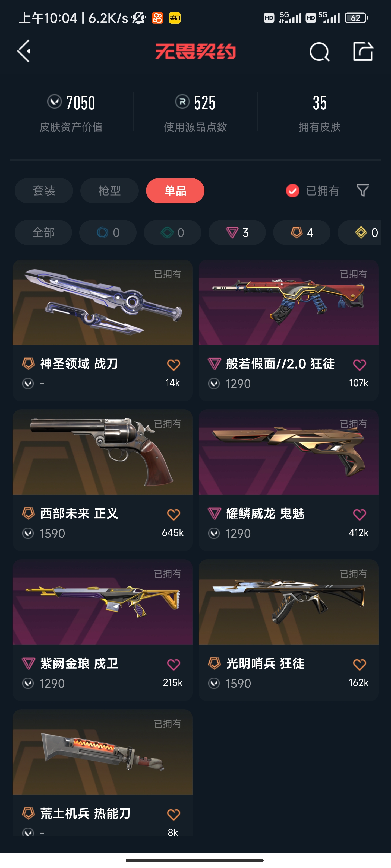Filter by yellow diamond tier showing 0
The image size is (391, 868).
(x=360, y=232)
